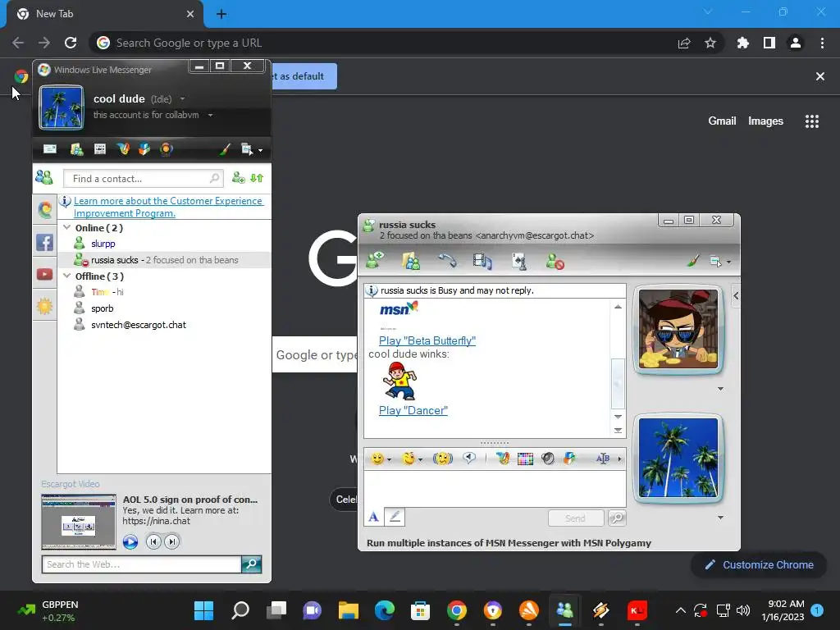Change chat window color scheme with paintbrush
This screenshot has height=630, width=840.
693,262
